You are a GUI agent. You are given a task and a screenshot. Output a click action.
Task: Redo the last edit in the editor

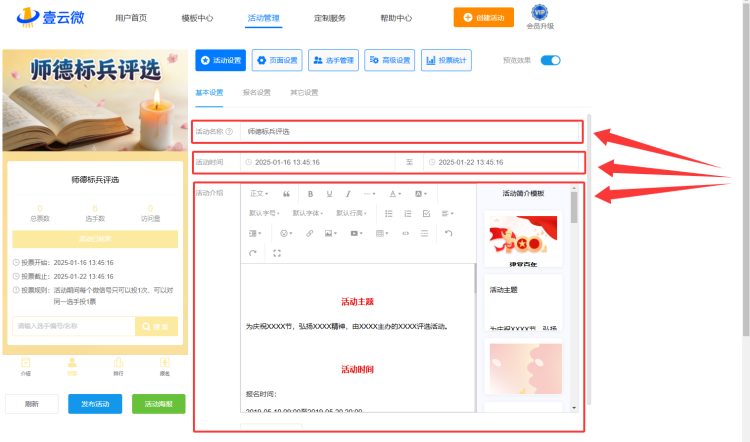coord(253,253)
